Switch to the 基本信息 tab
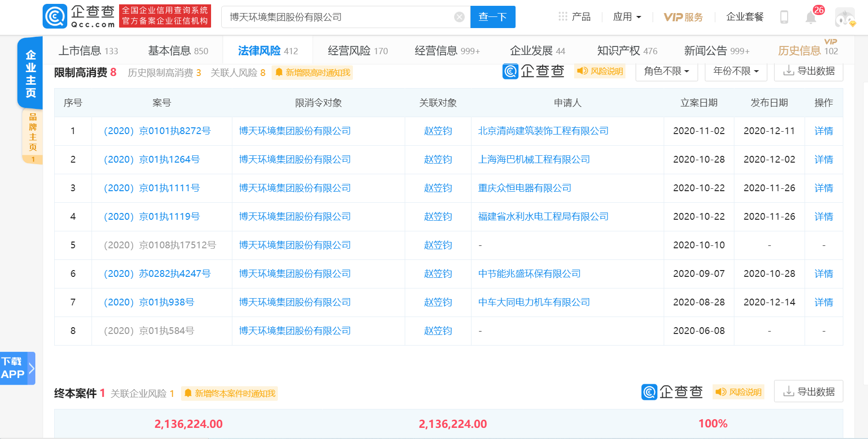The width and height of the screenshot is (868, 439). tap(178, 51)
